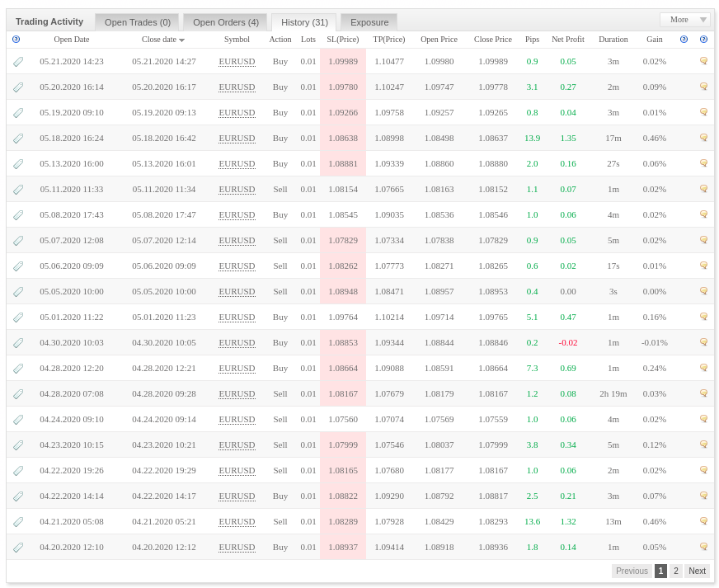Open comment bubble for 05.13.2020 16:00 trade

(703, 162)
